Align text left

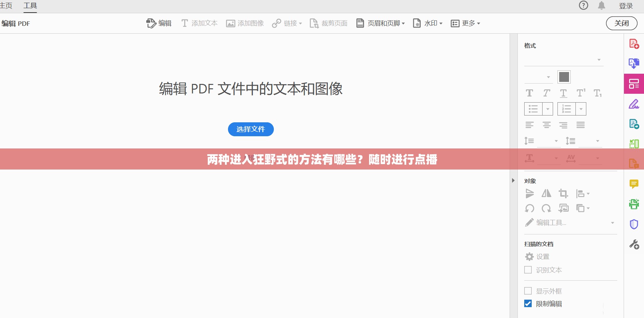click(529, 125)
